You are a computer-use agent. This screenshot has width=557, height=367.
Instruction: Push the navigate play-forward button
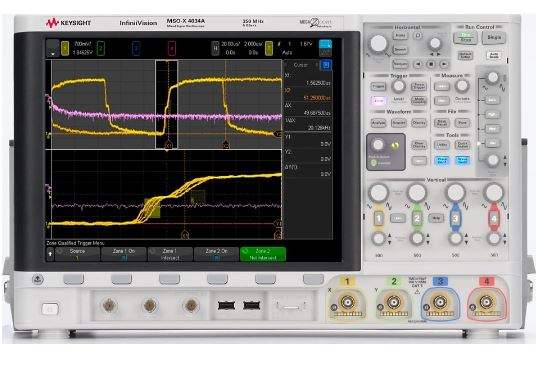(444, 64)
